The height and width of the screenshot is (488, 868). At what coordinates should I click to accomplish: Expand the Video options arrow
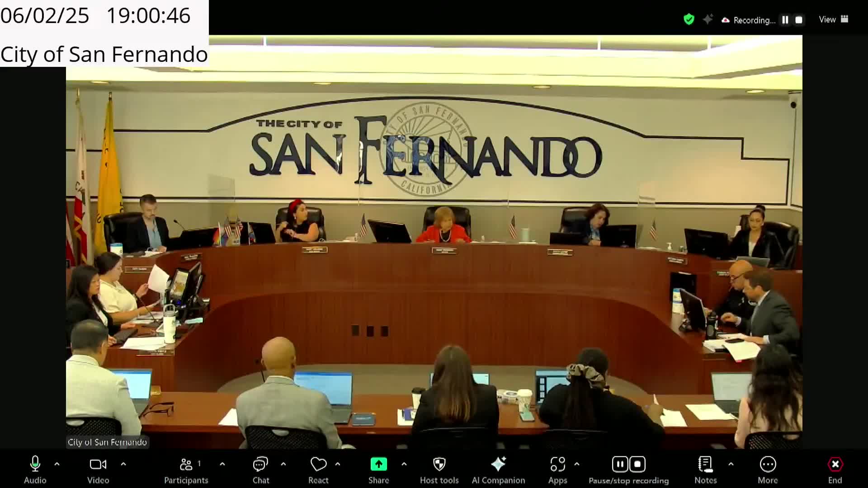click(x=123, y=464)
